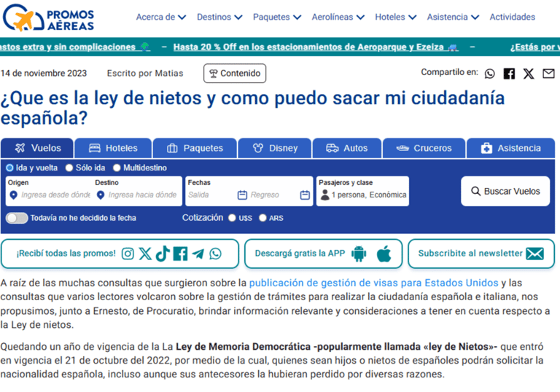Open Facebook icon in promos banner
This screenshot has height=392, width=560.
click(180, 254)
